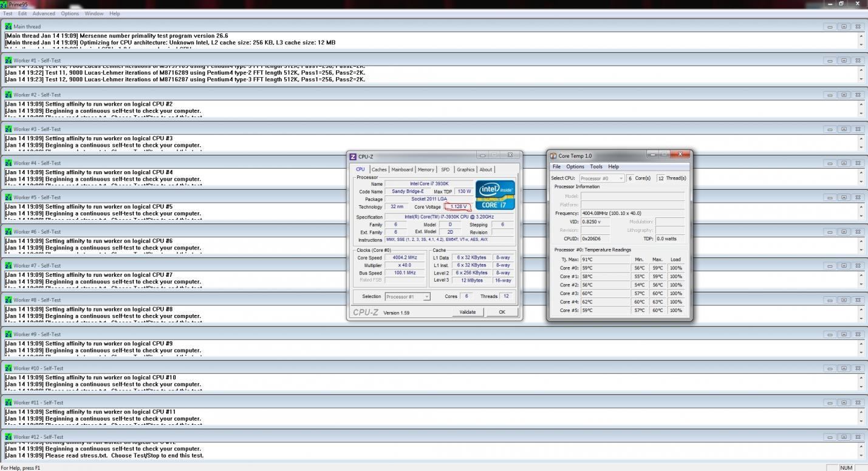
Task: Click the Core Voltage value field
Action: [x=458, y=207]
